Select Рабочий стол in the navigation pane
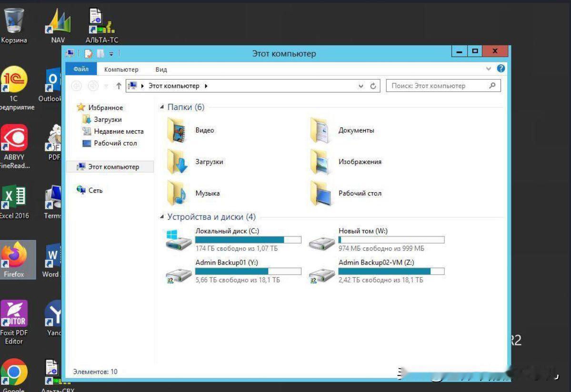 [x=110, y=143]
